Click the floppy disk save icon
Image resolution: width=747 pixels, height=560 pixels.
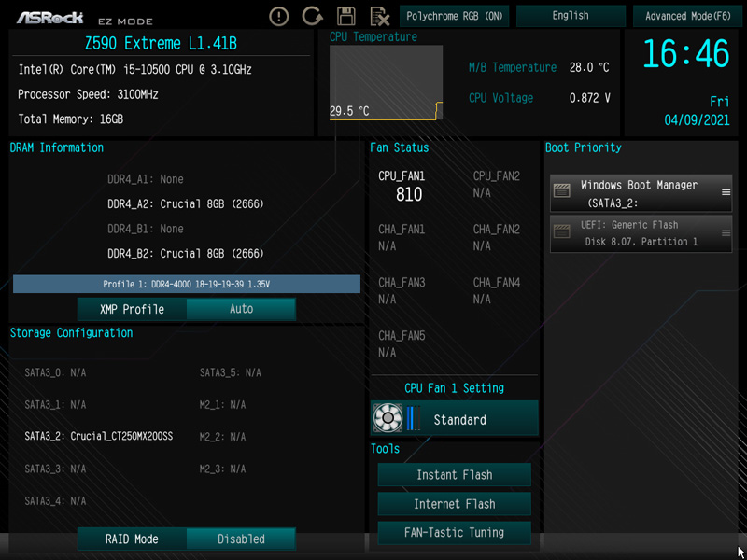pos(346,16)
